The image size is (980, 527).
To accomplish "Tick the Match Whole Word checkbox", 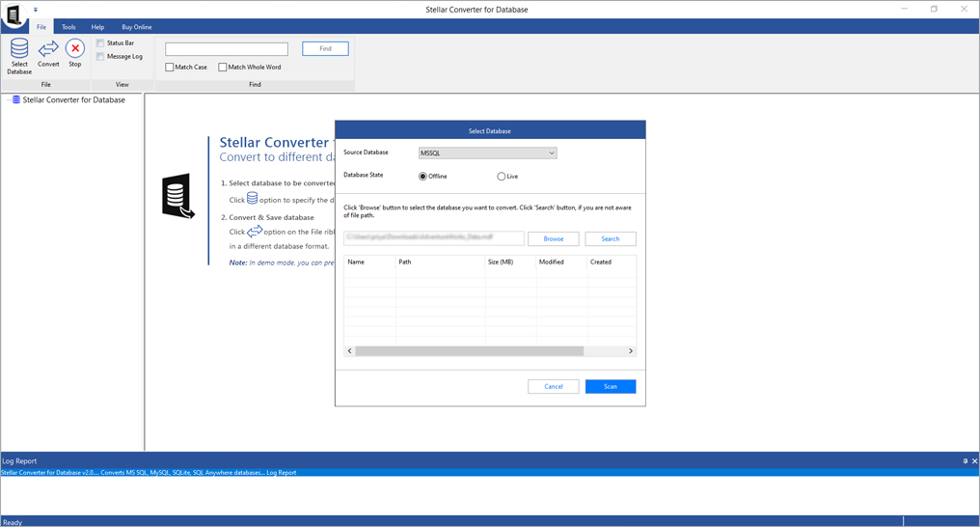I will coord(223,67).
